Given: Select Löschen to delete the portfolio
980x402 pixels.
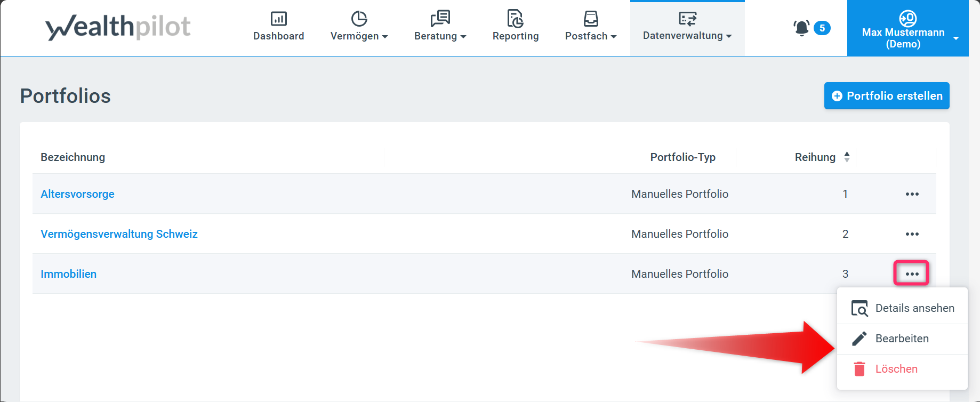Looking at the screenshot, I should (896, 369).
